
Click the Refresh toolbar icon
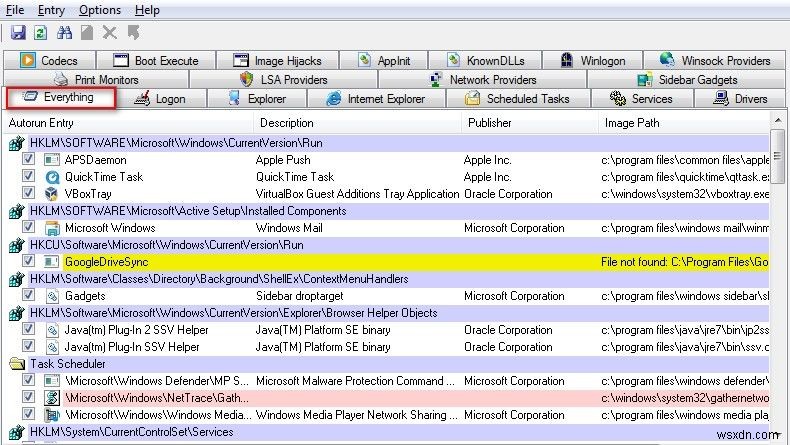click(x=40, y=33)
